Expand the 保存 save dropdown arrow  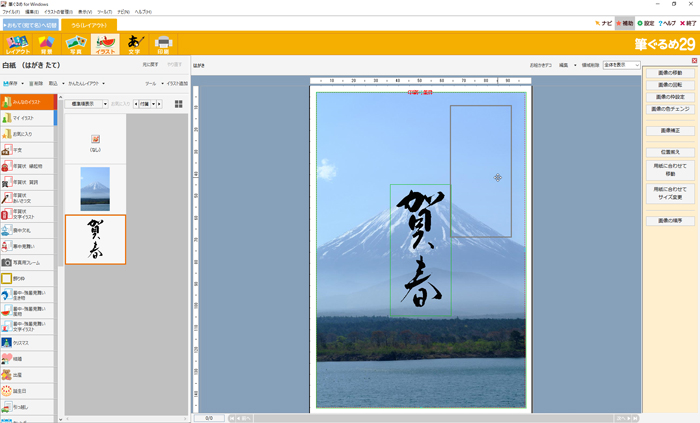pyautogui.click(x=25, y=84)
